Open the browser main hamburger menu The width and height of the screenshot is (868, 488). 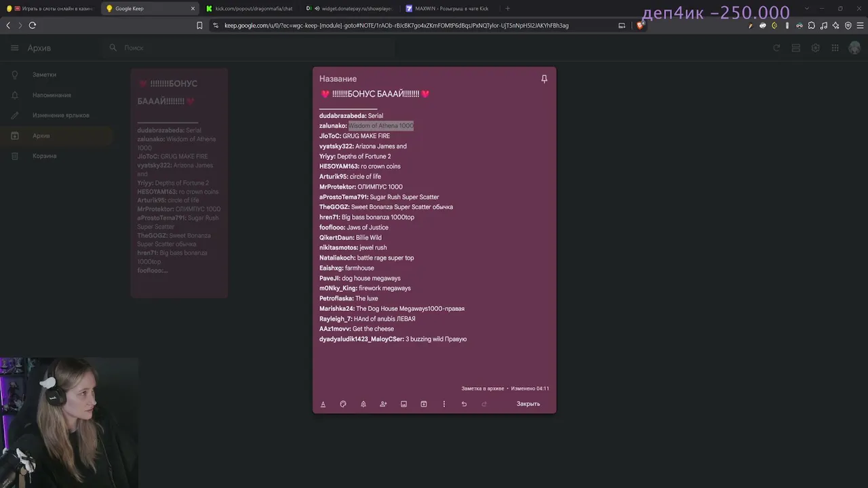tap(861, 26)
